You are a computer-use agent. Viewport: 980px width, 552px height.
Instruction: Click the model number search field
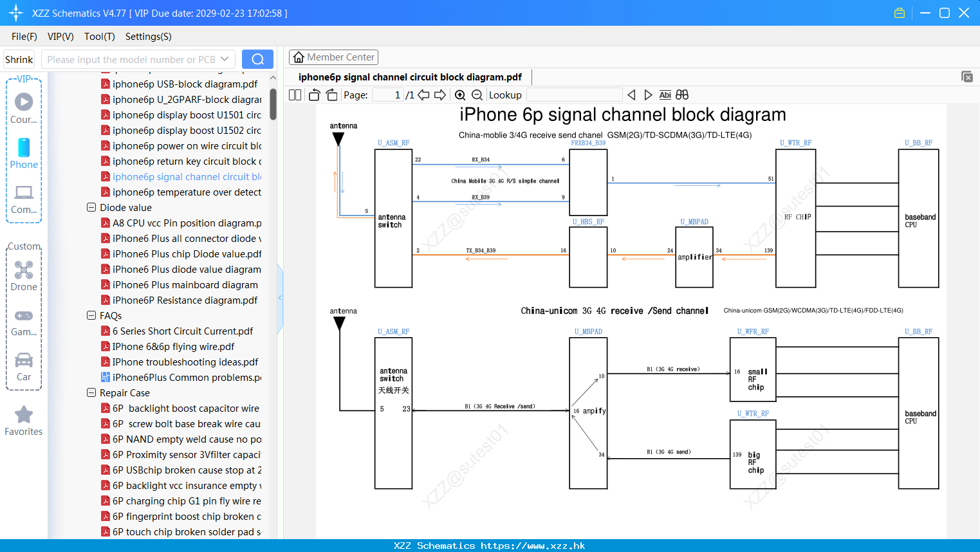pyautogui.click(x=132, y=59)
